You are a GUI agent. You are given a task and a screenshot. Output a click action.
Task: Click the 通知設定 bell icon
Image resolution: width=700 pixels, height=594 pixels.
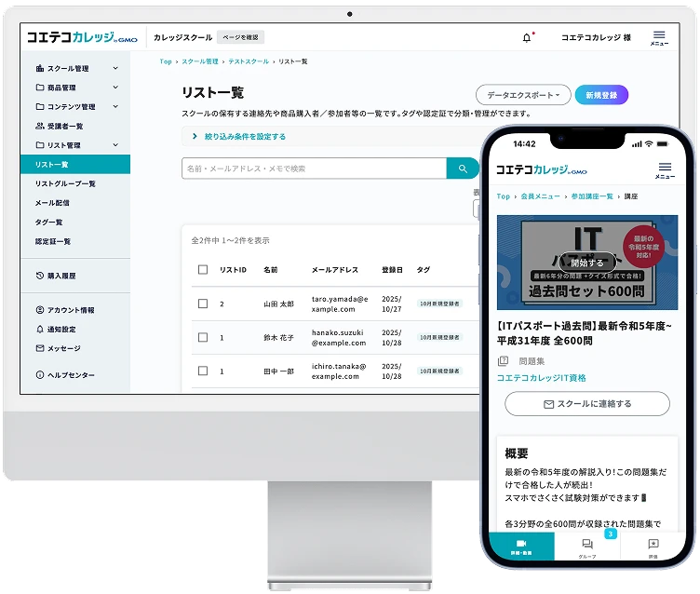(40, 330)
